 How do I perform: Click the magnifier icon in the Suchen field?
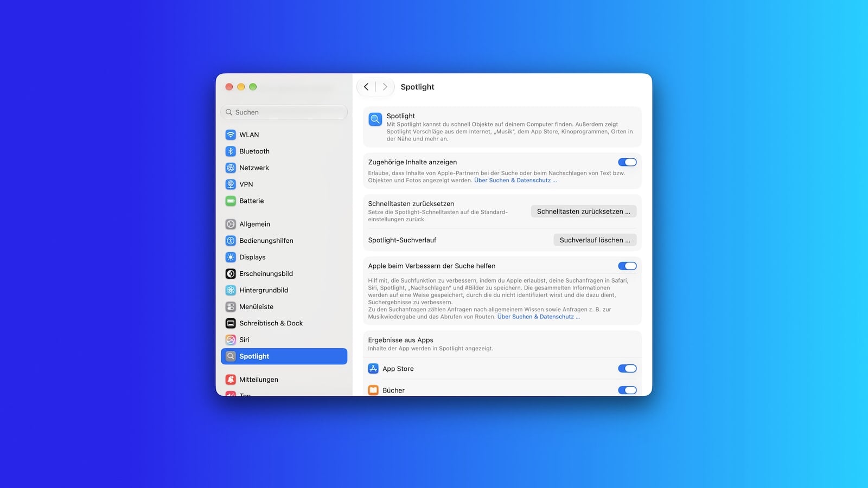(229, 112)
